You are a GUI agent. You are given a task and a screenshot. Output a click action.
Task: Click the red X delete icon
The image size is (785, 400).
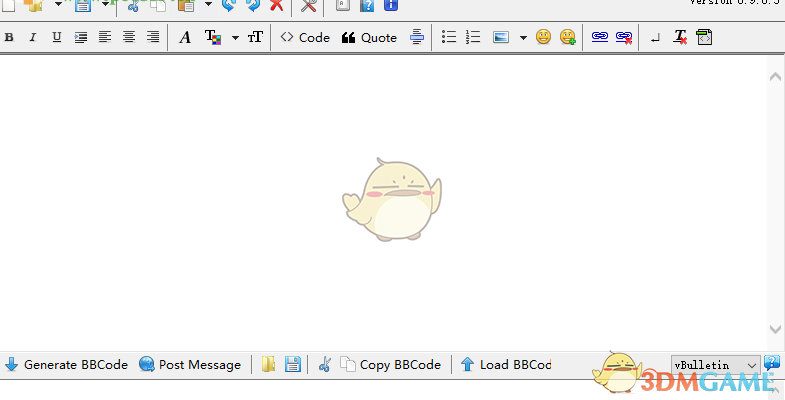(x=277, y=6)
